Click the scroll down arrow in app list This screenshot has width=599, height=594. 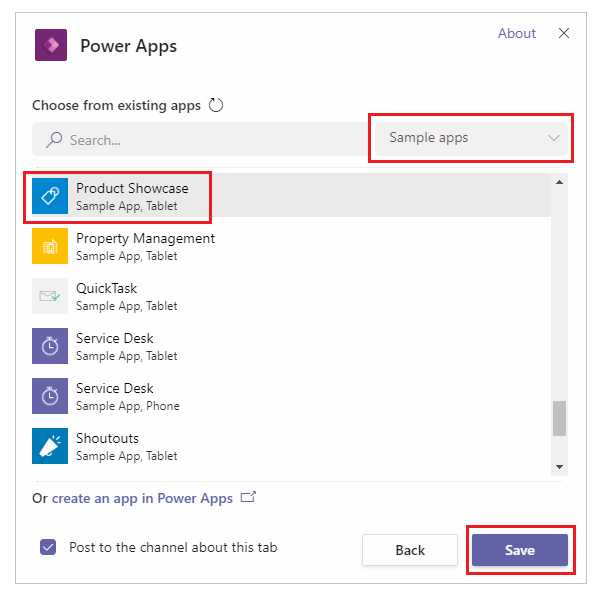[x=560, y=467]
